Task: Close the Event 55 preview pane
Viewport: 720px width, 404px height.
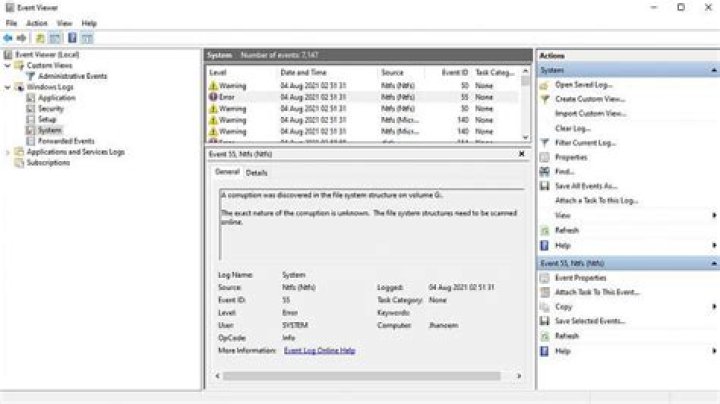Action: pos(522,154)
